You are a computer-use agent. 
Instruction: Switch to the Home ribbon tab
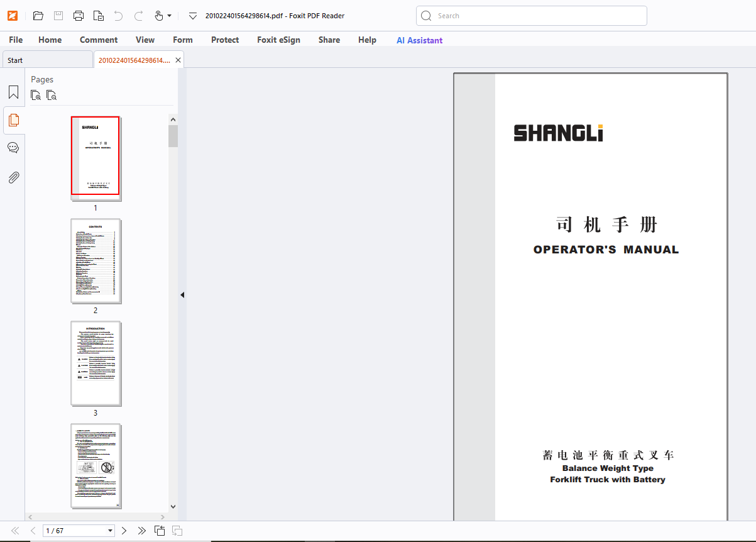[x=50, y=40]
